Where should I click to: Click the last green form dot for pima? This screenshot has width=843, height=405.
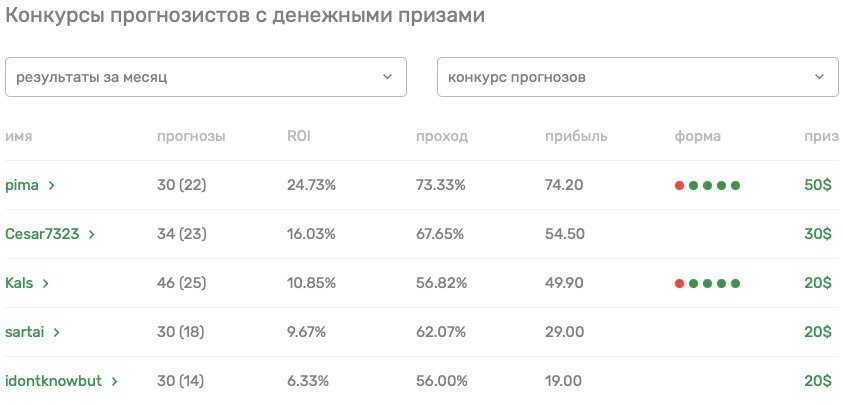pyautogui.click(x=735, y=186)
